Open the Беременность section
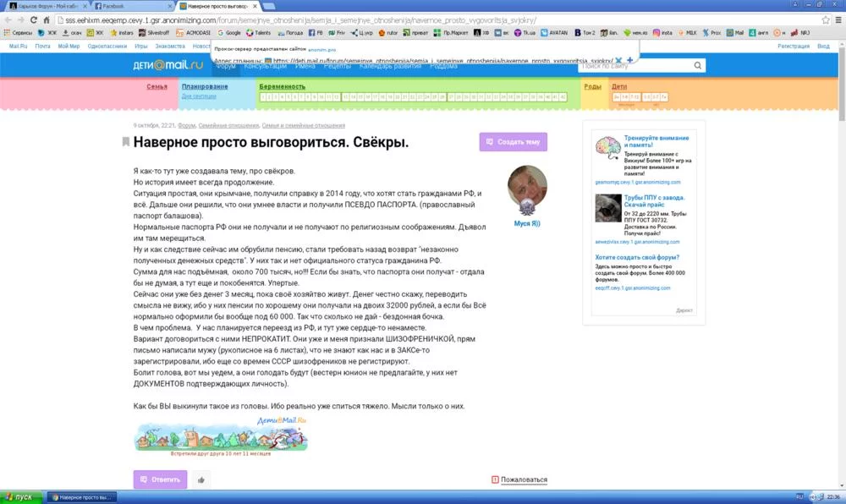846x504 pixels. point(282,86)
